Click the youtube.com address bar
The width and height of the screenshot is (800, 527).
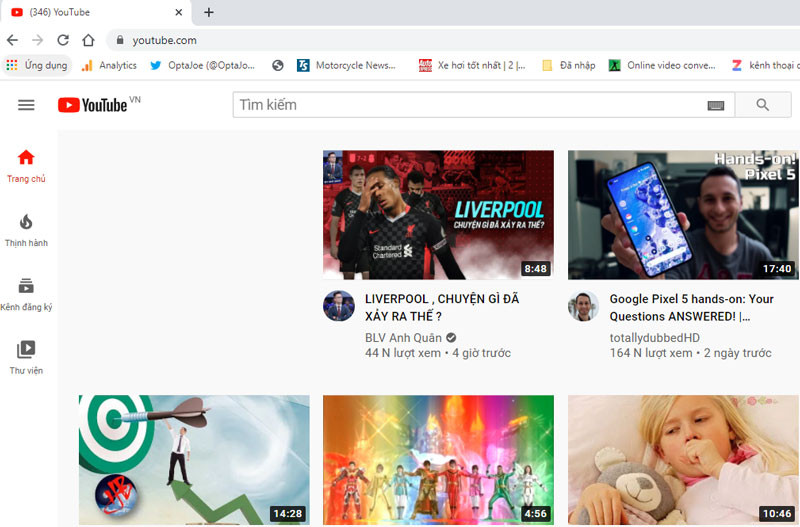click(454, 40)
